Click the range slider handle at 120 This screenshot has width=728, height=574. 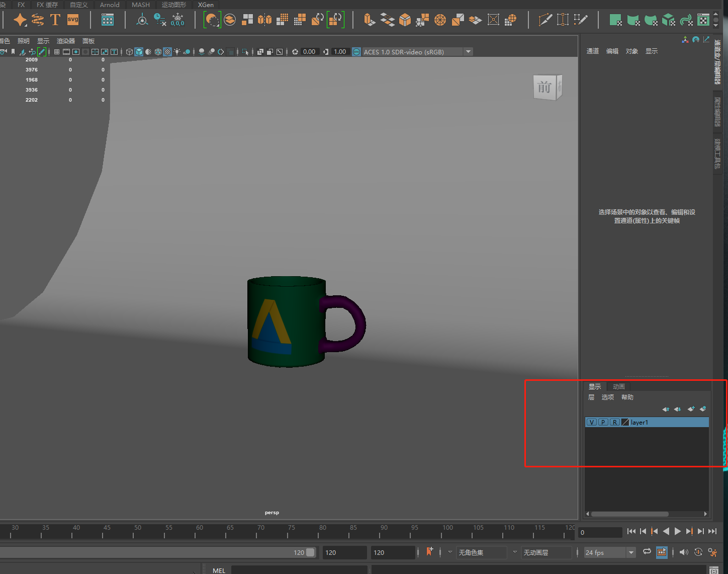click(x=310, y=552)
